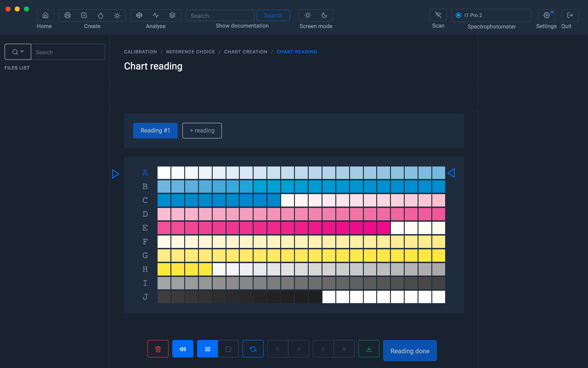
Task: Click the macOS red close window button
Action: [x=8, y=9]
